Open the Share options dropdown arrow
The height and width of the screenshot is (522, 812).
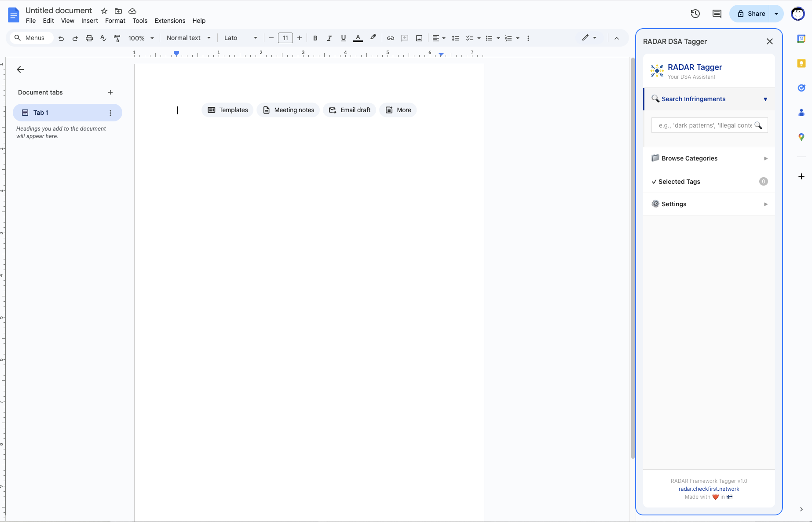(x=776, y=14)
